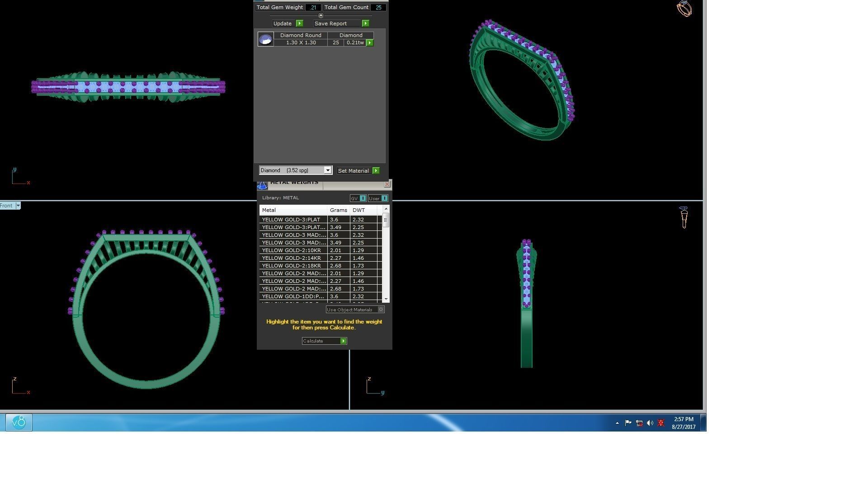868x488 pixels.
Task: Click the diamond gem thumbnail icon
Action: coord(265,39)
